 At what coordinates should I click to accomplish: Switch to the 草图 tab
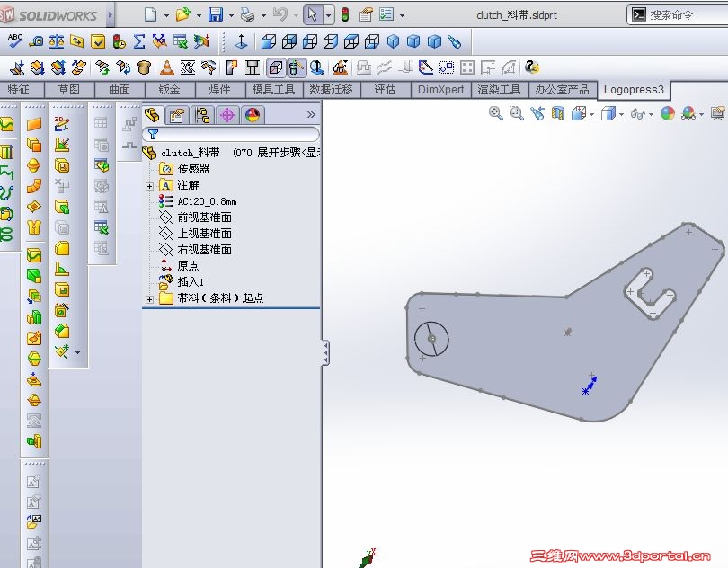(69, 90)
